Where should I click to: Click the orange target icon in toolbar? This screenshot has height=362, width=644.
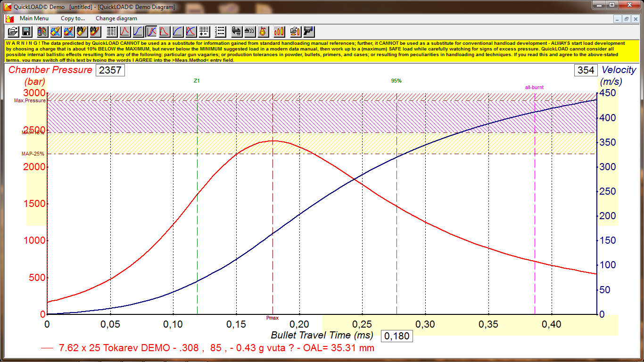pyautogui.click(x=263, y=32)
